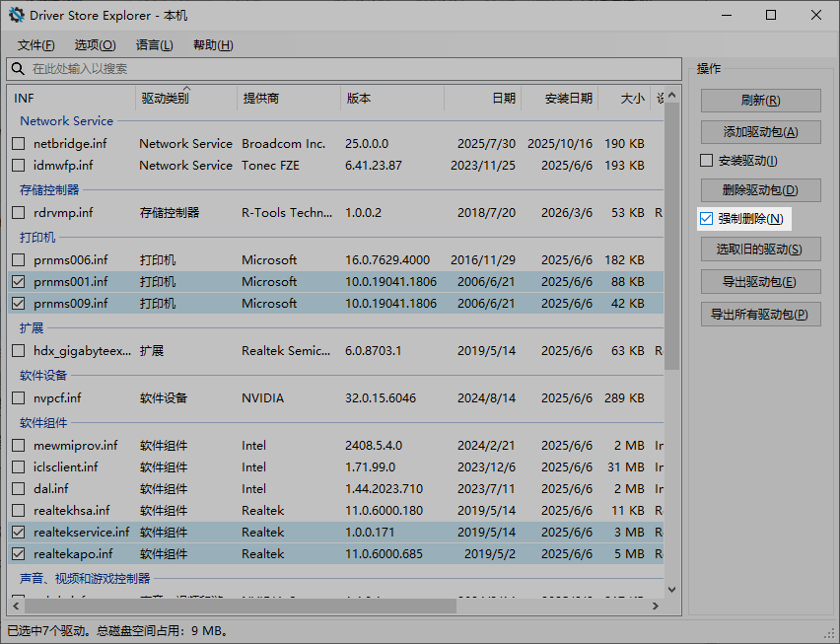Open the 选项 menu

point(95,45)
